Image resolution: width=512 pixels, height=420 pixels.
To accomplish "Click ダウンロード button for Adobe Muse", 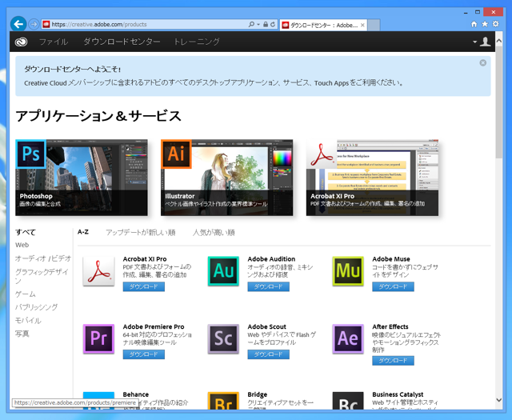I will tap(393, 286).
